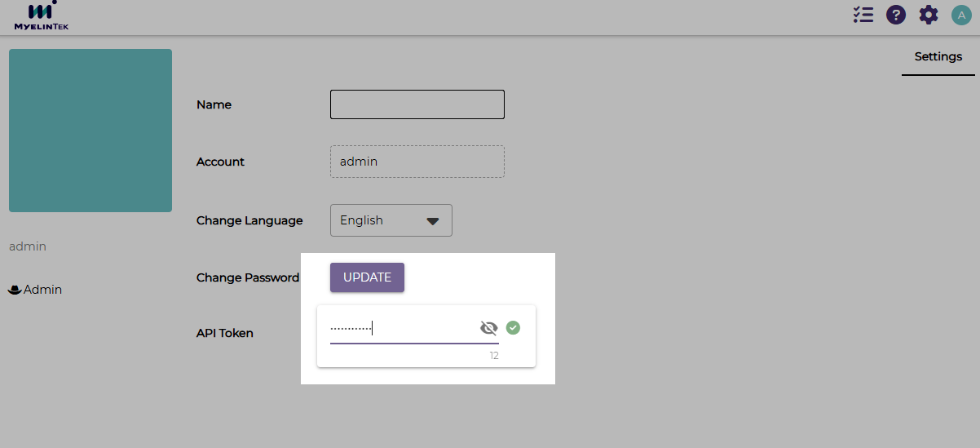
Task: Click the Change Language label
Action: click(x=249, y=220)
